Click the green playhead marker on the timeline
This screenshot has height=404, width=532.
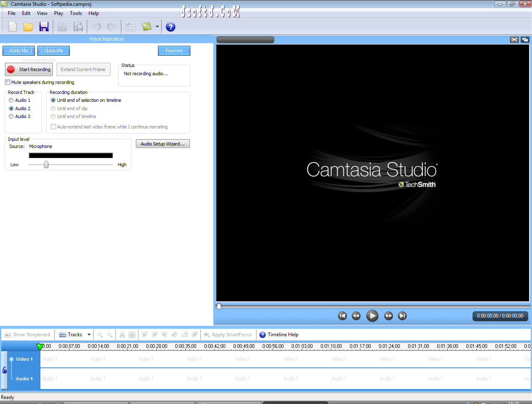click(x=40, y=347)
